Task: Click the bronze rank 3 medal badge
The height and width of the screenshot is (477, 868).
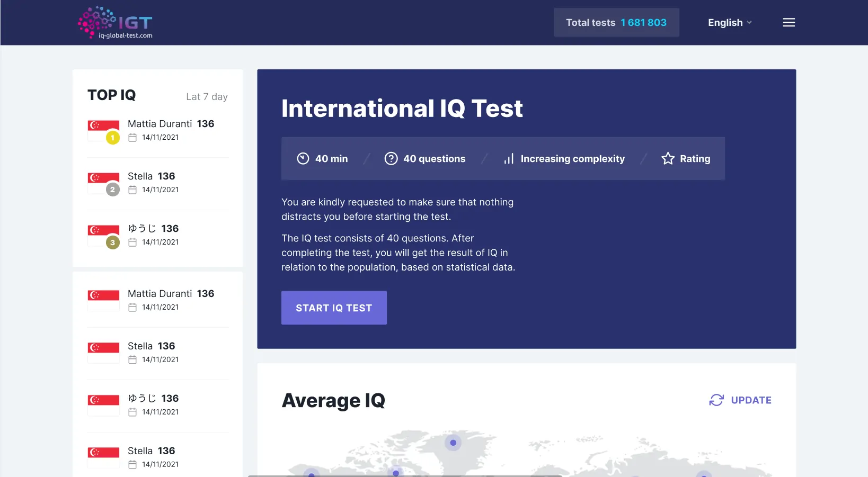Action: pyautogui.click(x=113, y=242)
